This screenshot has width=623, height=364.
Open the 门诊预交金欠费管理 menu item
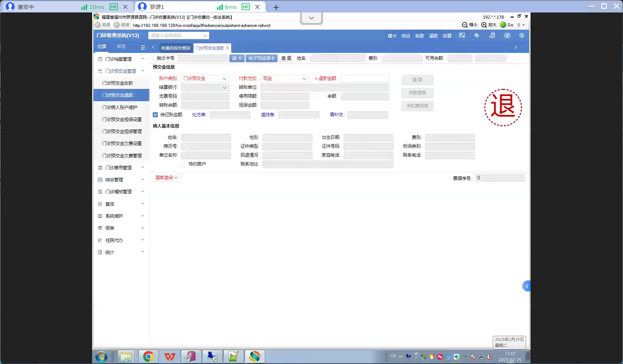[x=121, y=156]
